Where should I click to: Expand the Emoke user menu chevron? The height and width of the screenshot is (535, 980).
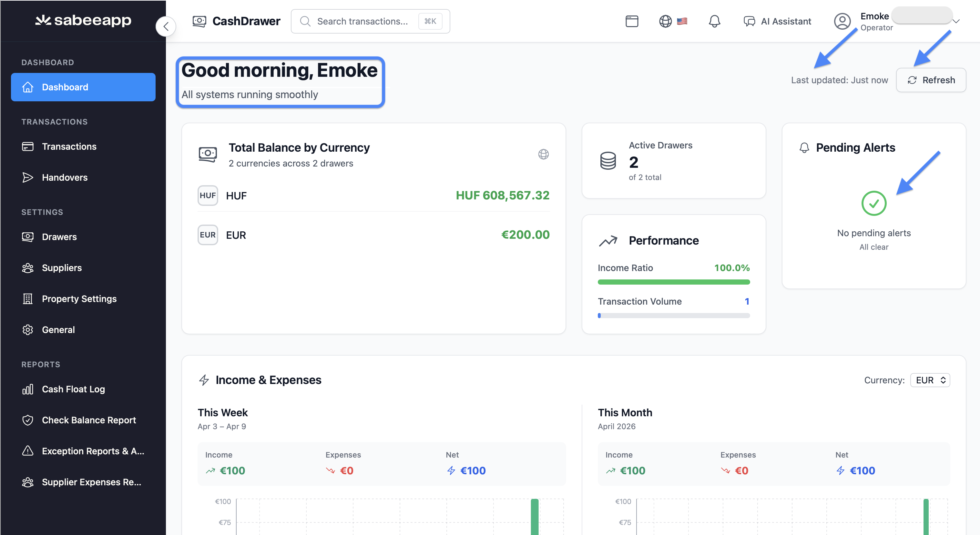click(956, 21)
